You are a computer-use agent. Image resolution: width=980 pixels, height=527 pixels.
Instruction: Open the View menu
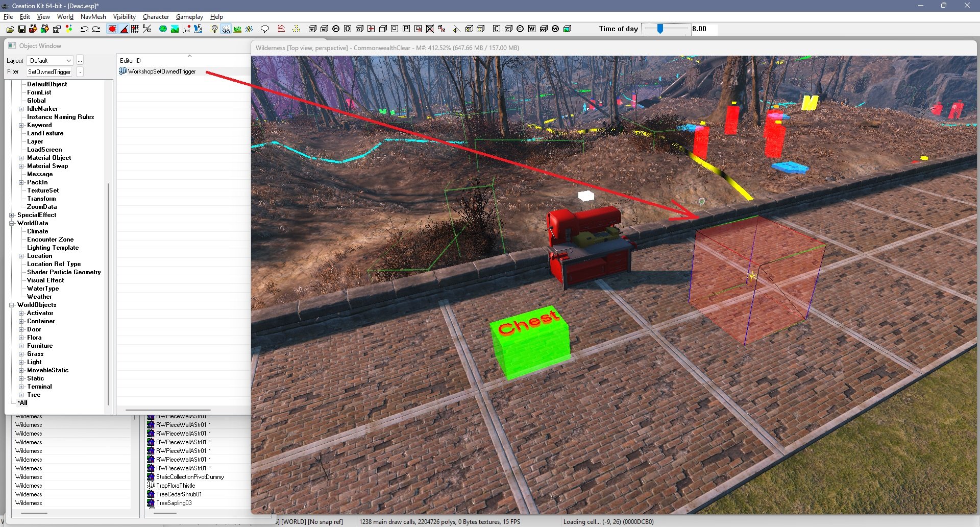coord(43,17)
